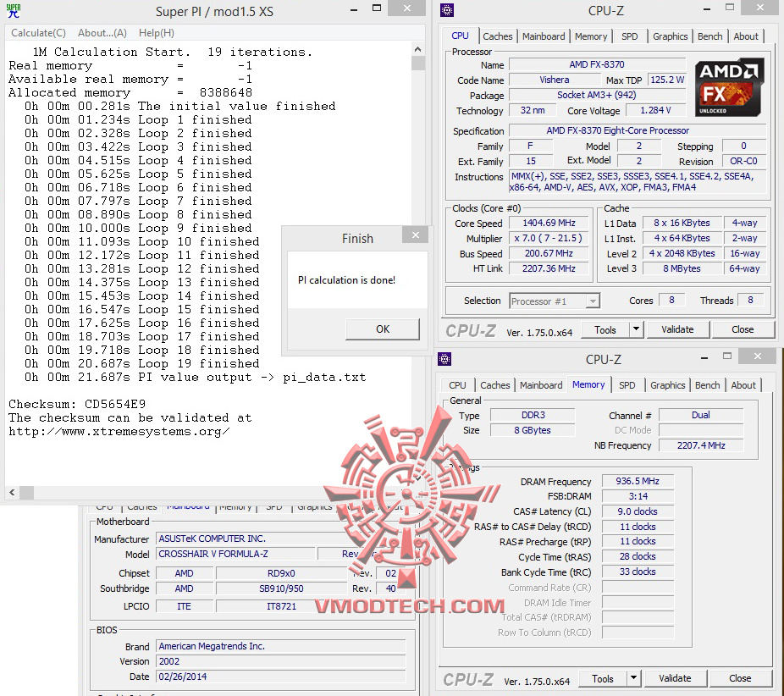Click the Southbridge SB910/950 field

click(281, 588)
